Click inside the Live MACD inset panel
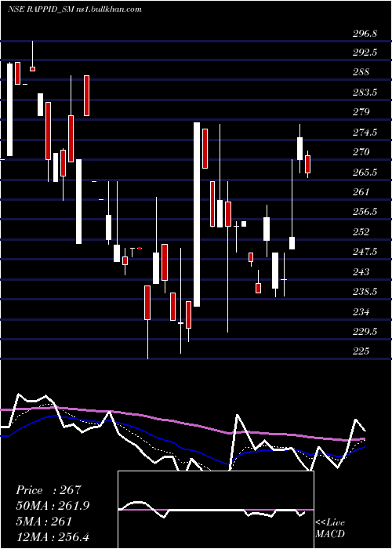Viewport: 392px width, 549px height. tap(216, 510)
